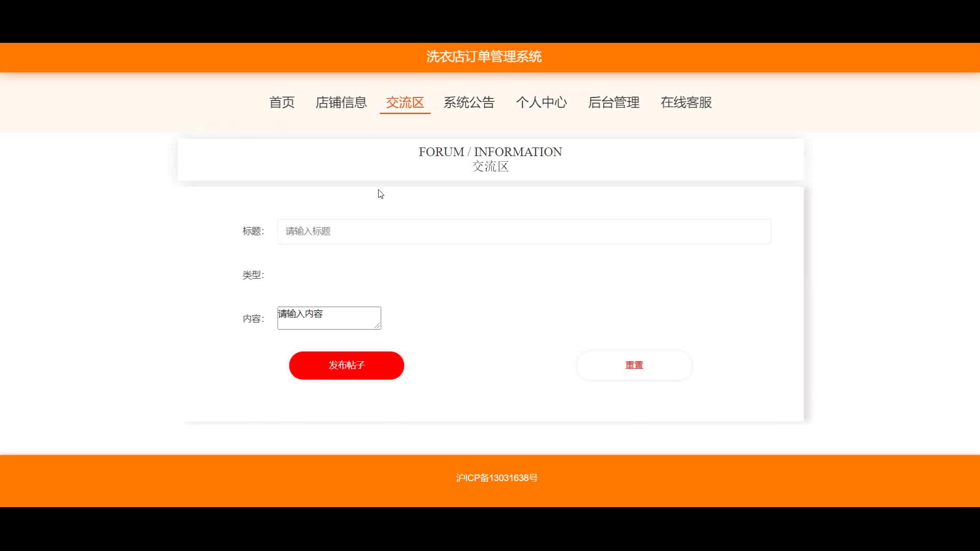Screen dimensions: 980x551
Task: Click the 内容 textarea box
Action: click(x=329, y=318)
